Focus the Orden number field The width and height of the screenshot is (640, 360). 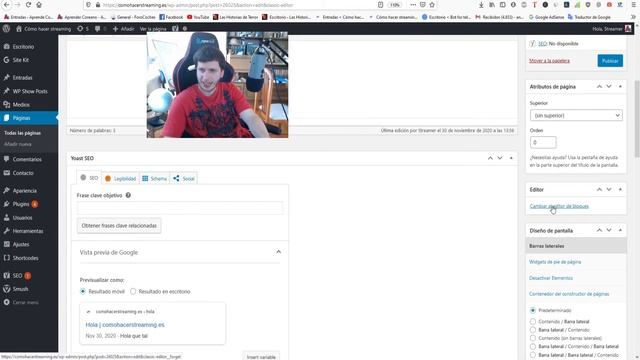(x=543, y=142)
